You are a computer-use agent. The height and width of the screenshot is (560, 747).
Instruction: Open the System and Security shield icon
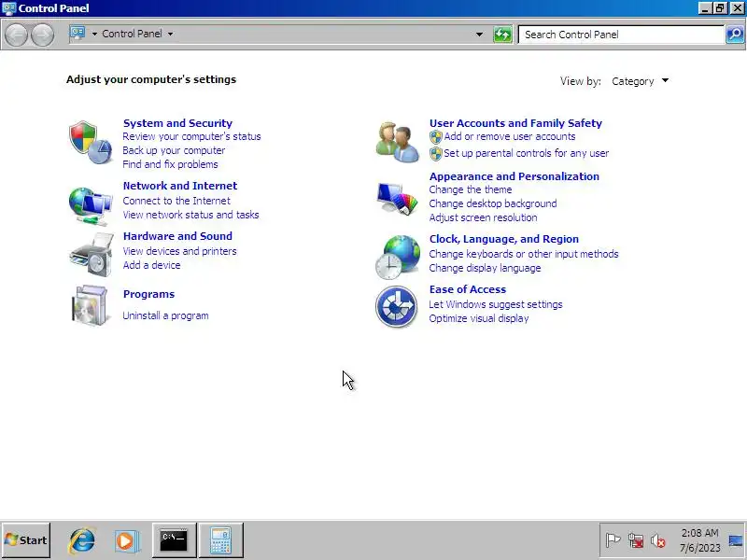click(x=91, y=142)
